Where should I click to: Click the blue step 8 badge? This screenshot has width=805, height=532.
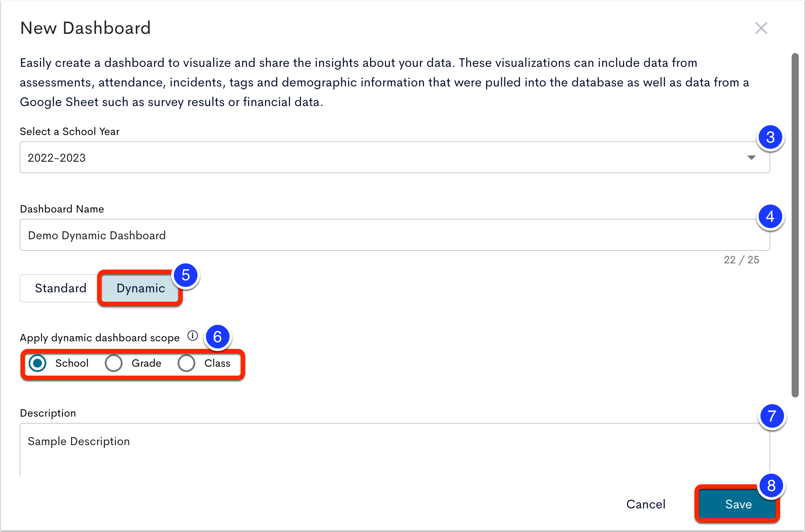[x=772, y=486]
